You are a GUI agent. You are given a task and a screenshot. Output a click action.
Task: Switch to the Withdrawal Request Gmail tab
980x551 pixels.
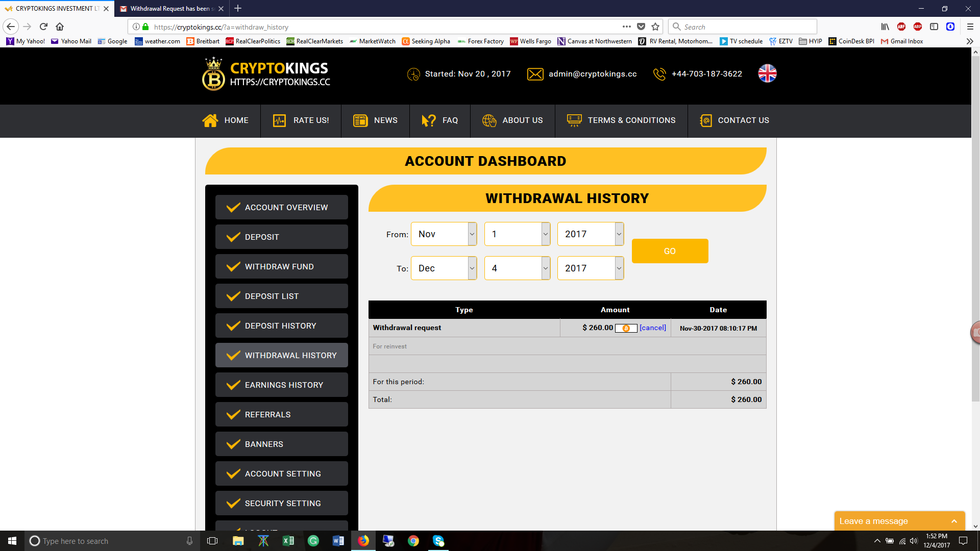(x=168, y=8)
